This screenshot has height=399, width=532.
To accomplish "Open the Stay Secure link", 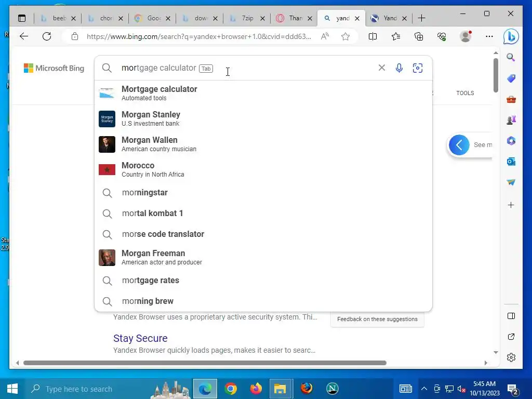I will pos(140,338).
